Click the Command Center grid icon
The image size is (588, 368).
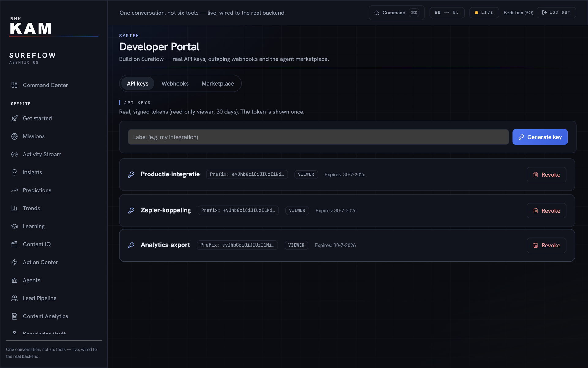point(14,85)
